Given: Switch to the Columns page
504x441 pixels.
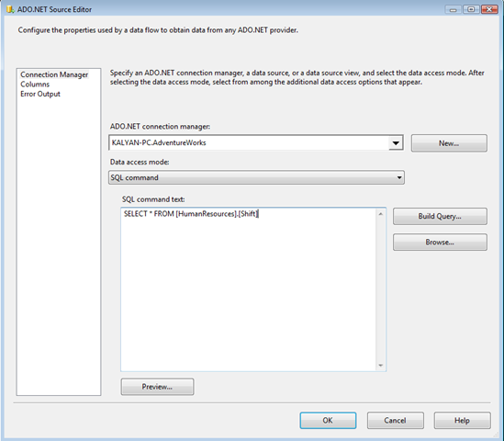Looking at the screenshot, I should 35,85.
